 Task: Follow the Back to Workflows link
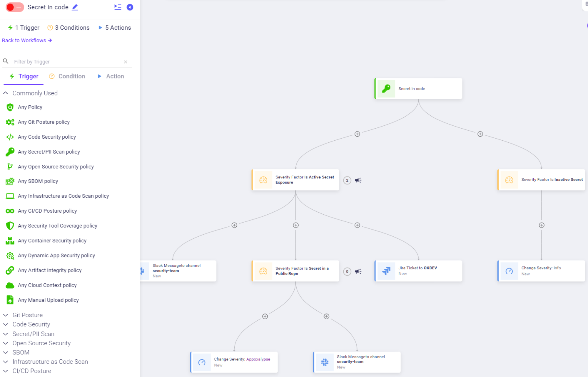point(27,41)
